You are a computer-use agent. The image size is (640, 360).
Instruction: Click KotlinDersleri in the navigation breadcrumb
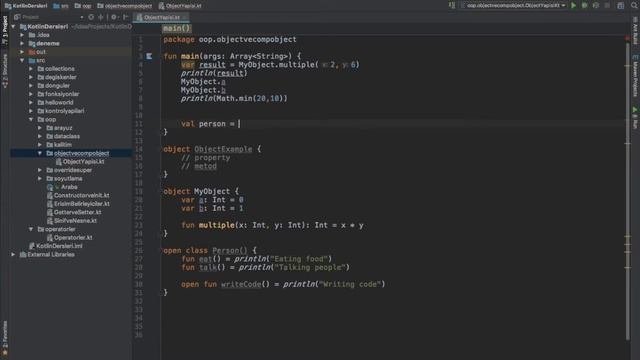pyautogui.click(x=26, y=6)
